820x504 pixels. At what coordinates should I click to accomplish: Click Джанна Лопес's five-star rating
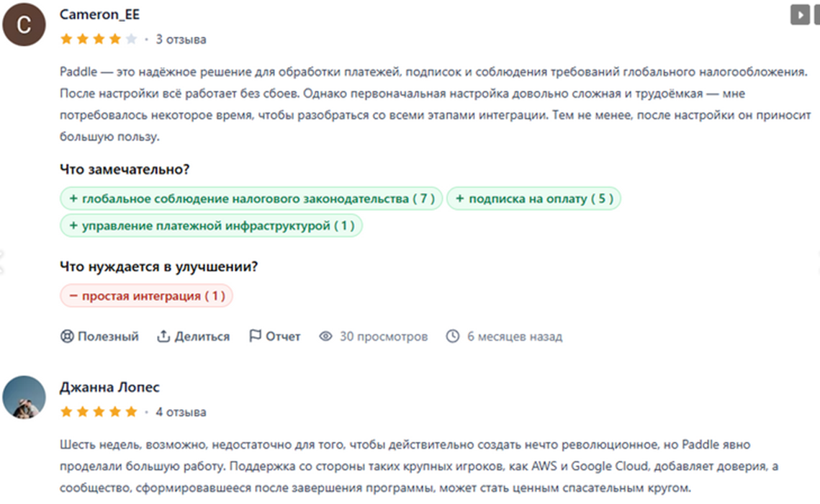point(98,413)
